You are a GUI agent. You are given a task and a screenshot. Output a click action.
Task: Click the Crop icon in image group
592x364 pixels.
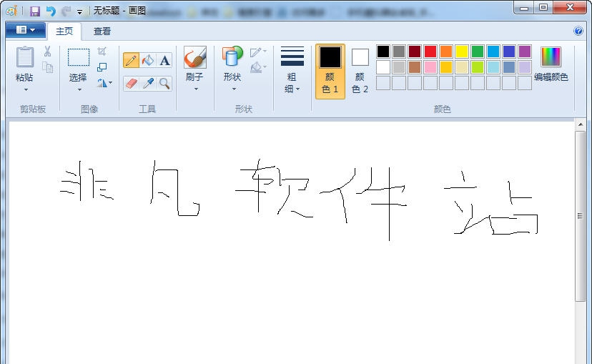102,51
